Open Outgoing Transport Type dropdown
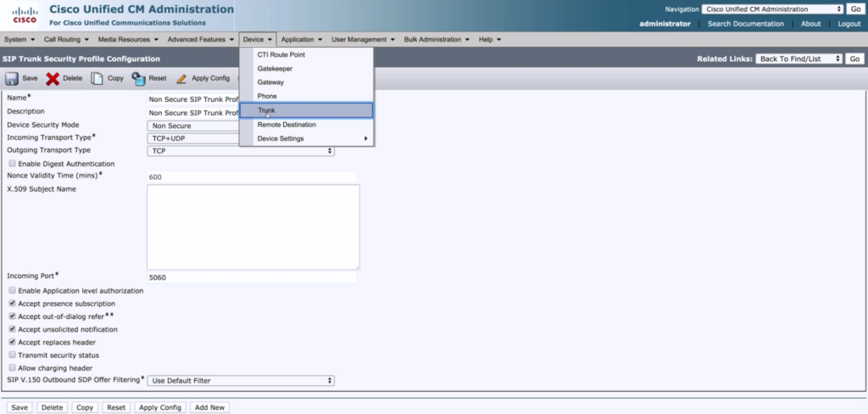868x414 pixels. coord(240,151)
